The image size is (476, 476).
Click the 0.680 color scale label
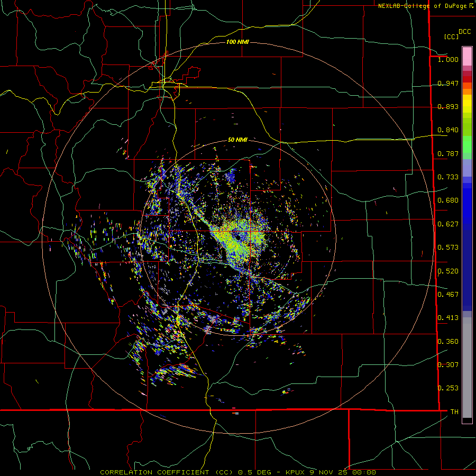pos(448,200)
